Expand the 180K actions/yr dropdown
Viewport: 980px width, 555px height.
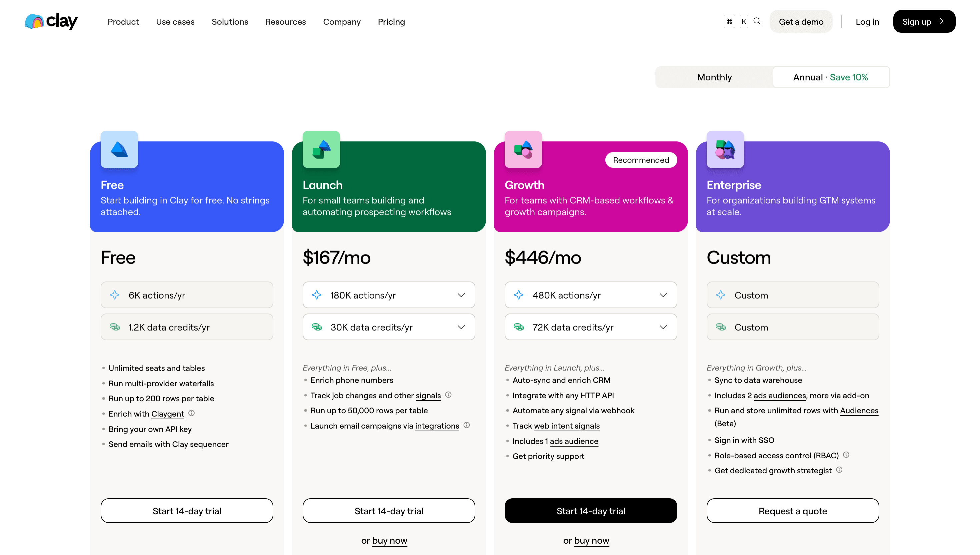coord(461,295)
